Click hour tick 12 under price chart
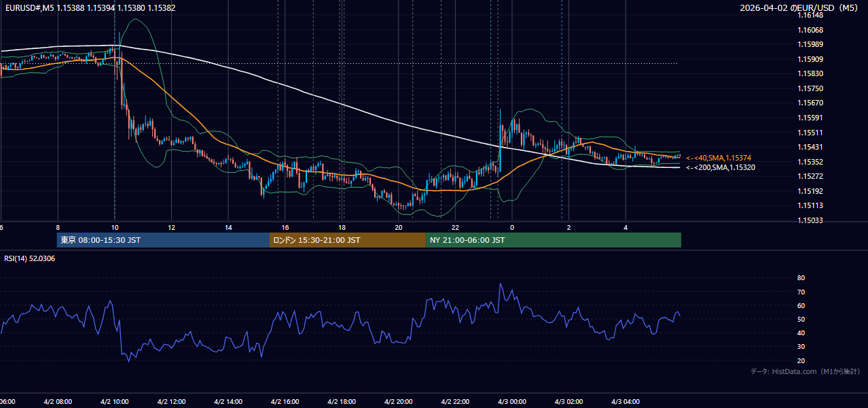This screenshot has height=408, width=868. [x=171, y=228]
